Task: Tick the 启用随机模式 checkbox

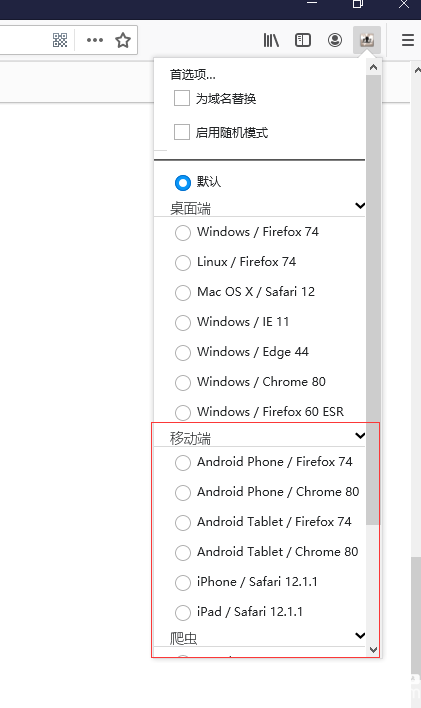Action: pyautogui.click(x=182, y=132)
